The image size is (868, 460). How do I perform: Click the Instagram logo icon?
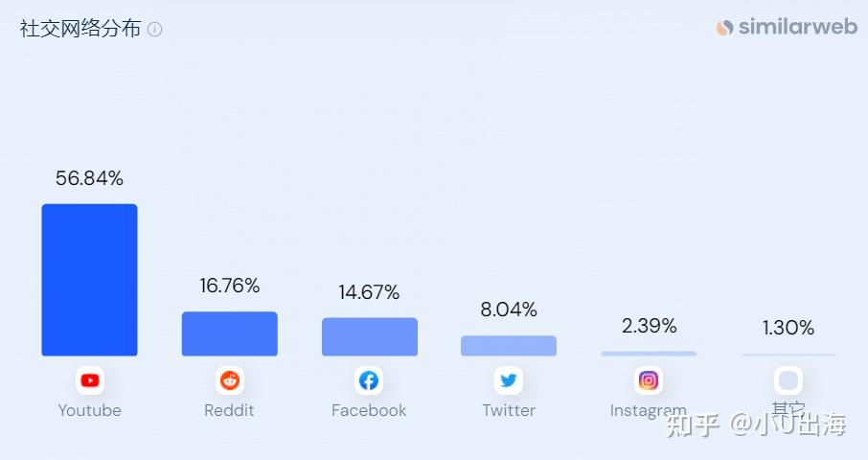(649, 380)
